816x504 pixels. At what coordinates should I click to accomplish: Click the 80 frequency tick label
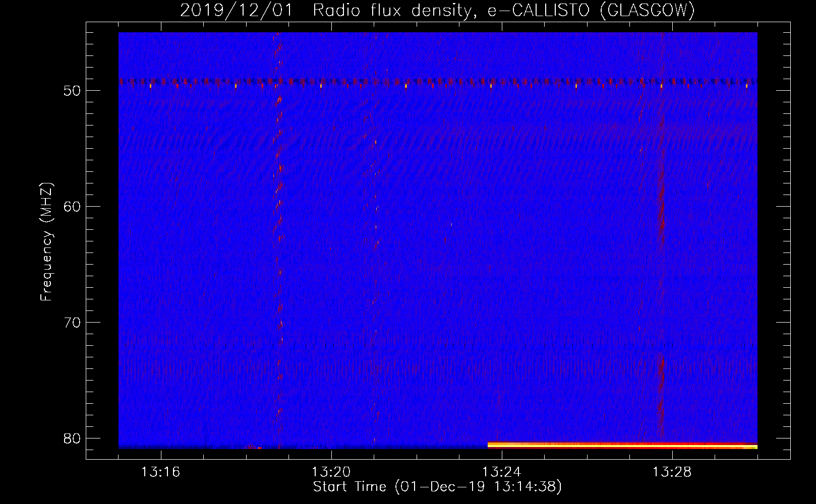(72, 439)
